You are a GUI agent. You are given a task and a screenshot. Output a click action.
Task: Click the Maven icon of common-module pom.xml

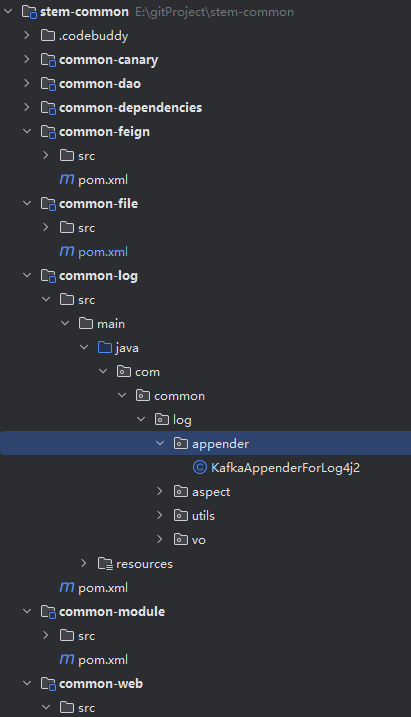[67, 659]
